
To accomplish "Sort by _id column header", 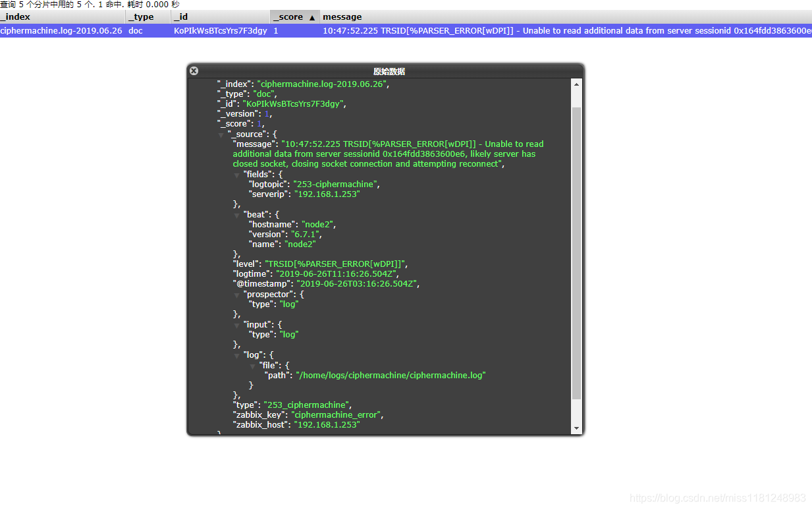I will (x=221, y=16).
